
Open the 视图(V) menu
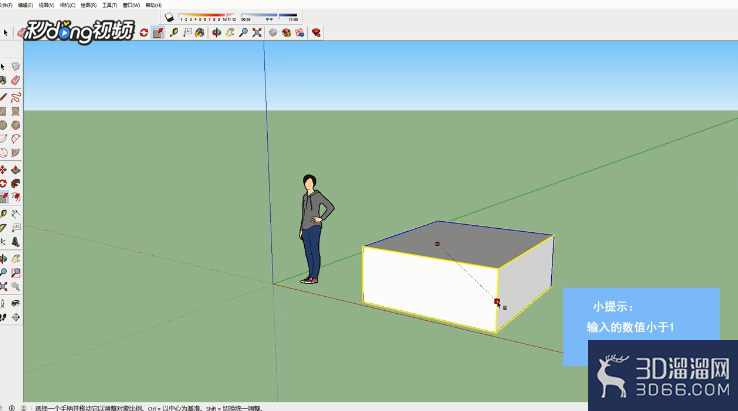pyautogui.click(x=46, y=5)
